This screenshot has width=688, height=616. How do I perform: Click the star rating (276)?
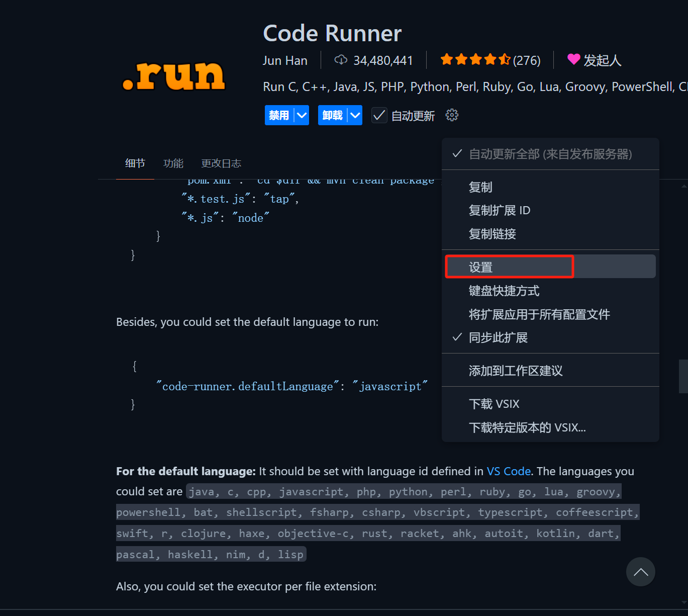(490, 60)
